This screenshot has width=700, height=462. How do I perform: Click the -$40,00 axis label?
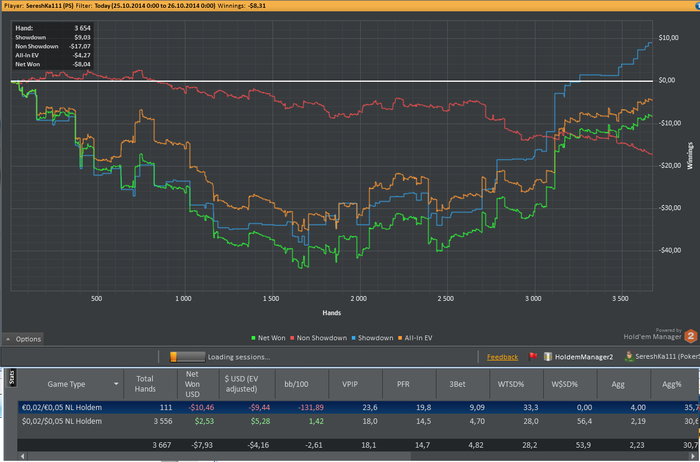tap(670, 250)
